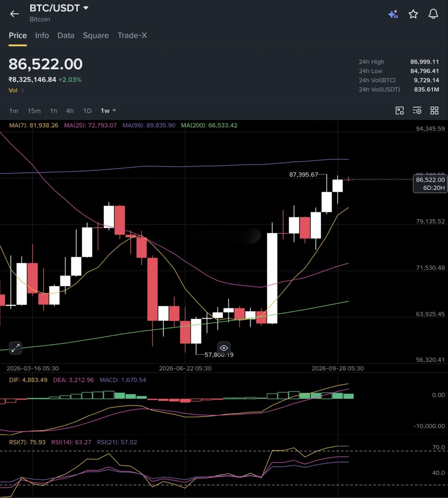Click the DEA value in MACD panel
Viewport: 448px width, 498px height.
tap(73, 380)
